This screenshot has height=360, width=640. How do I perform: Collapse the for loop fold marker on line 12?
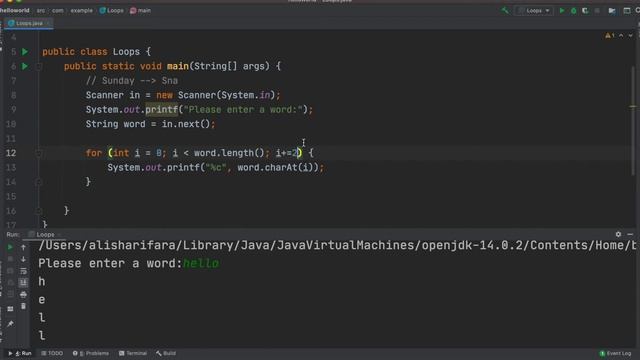click(x=39, y=153)
